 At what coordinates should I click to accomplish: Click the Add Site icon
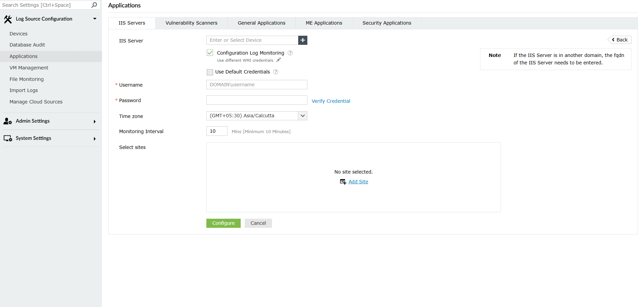343,182
